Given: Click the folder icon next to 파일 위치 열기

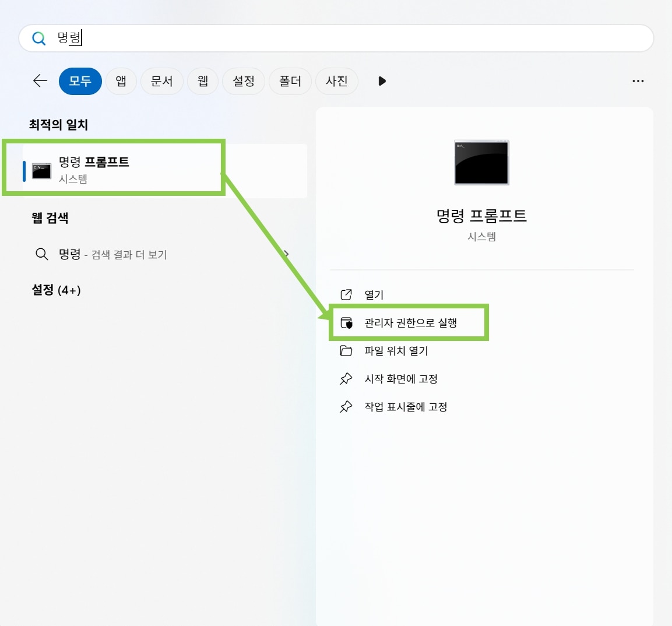Looking at the screenshot, I should coord(346,351).
